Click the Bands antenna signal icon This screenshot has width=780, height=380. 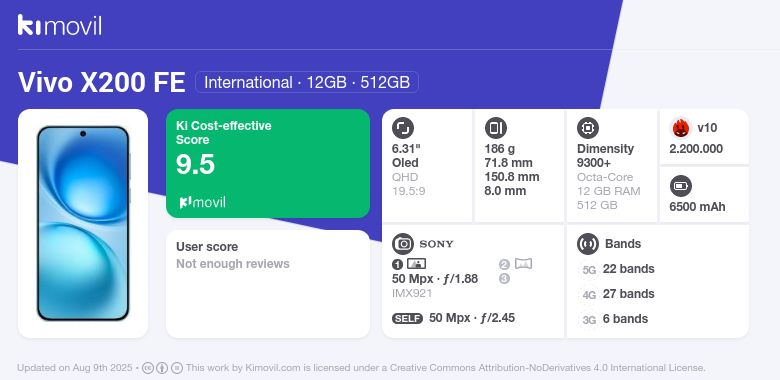tap(588, 244)
